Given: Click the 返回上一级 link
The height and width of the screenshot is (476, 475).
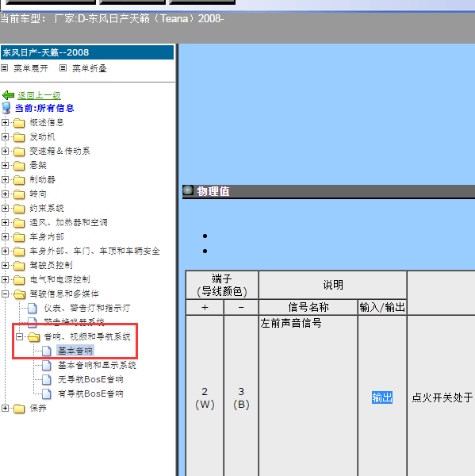Looking at the screenshot, I should [x=39, y=95].
